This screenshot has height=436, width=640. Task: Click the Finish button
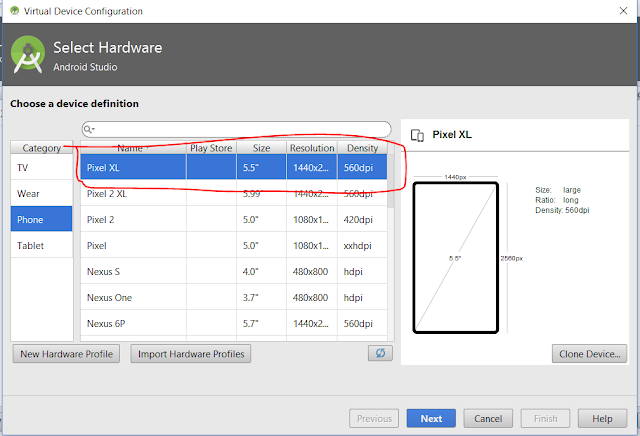pos(545,418)
